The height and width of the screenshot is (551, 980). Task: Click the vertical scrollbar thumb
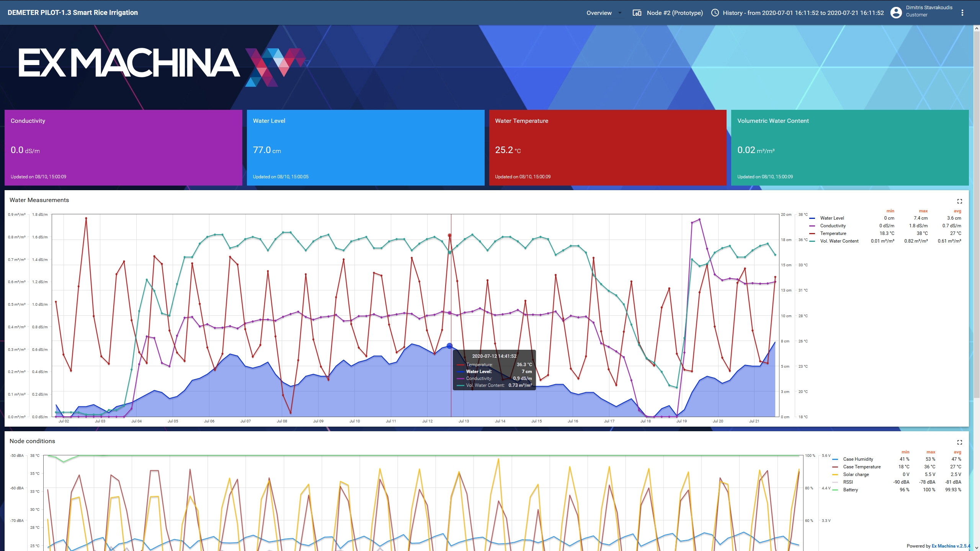977,214
